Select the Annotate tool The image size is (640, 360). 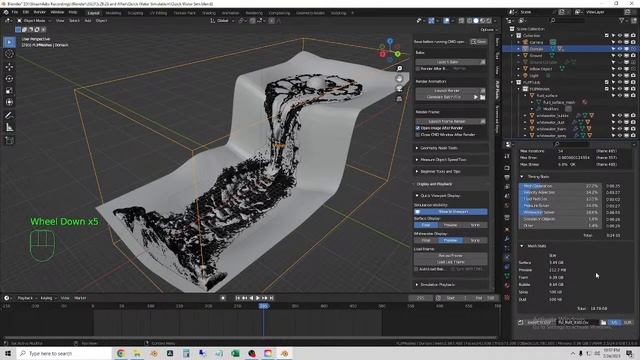click(x=9, y=116)
